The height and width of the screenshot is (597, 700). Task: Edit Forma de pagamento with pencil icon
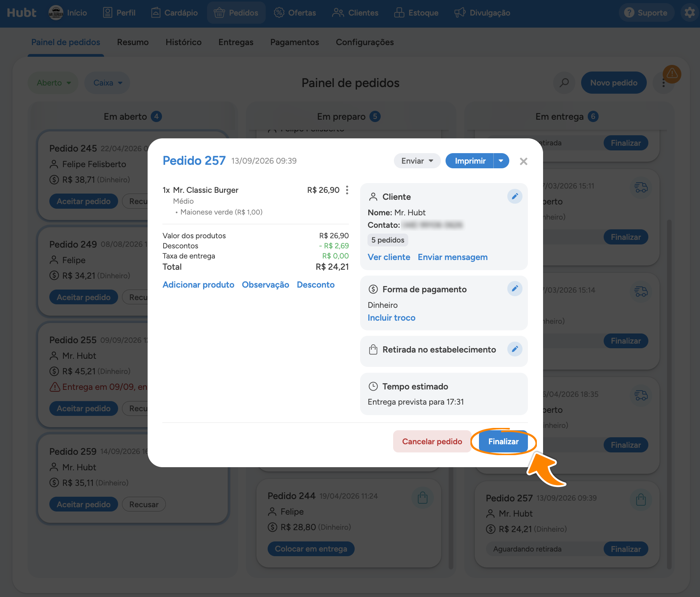[x=515, y=288]
